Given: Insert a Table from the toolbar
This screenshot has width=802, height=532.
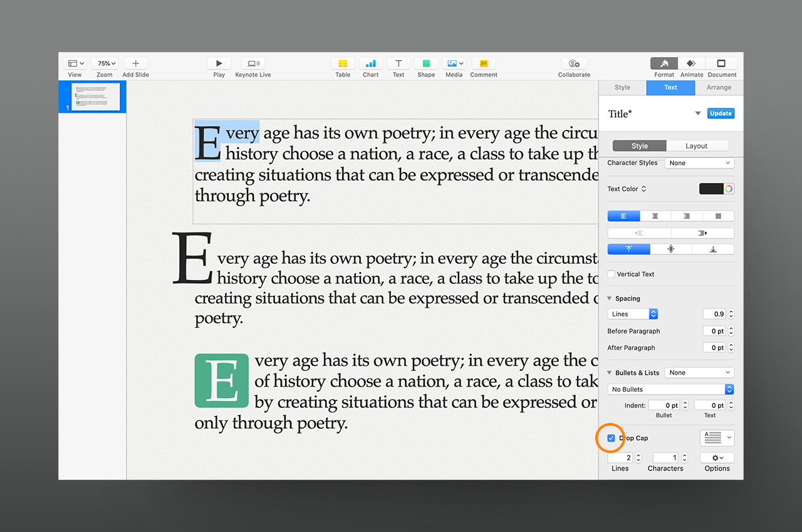Looking at the screenshot, I should click(x=343, y=63).
